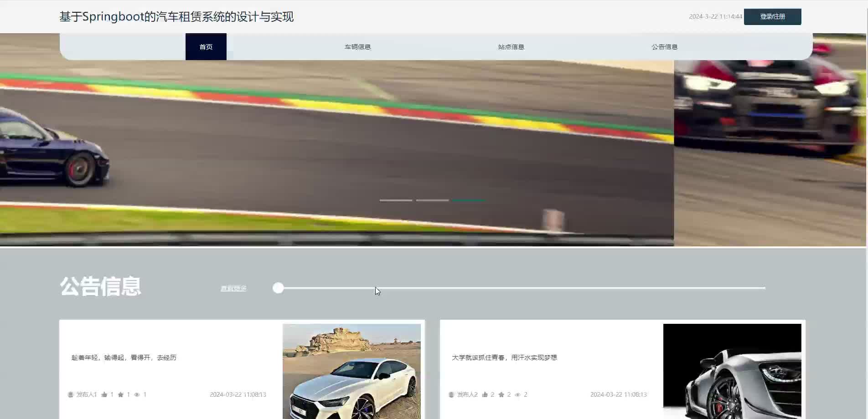Click the 发布人1 publisher name
The image size is (868, 419).
pos(87,394)
